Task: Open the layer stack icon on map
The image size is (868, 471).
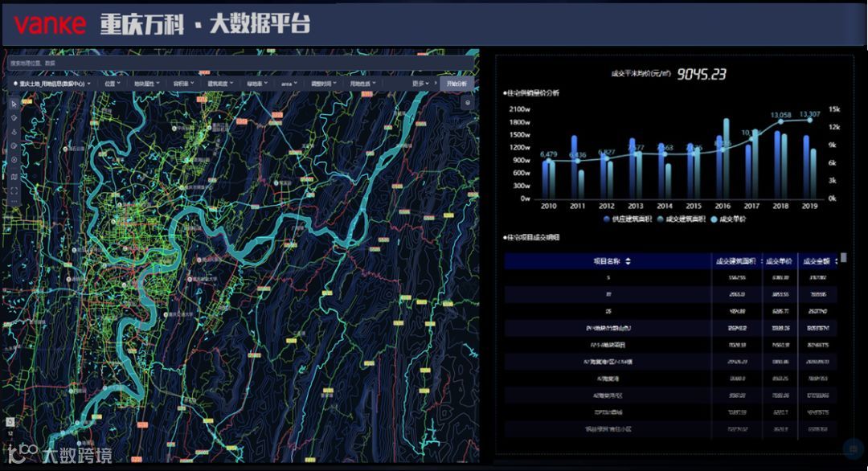Action: coord(468,103)
